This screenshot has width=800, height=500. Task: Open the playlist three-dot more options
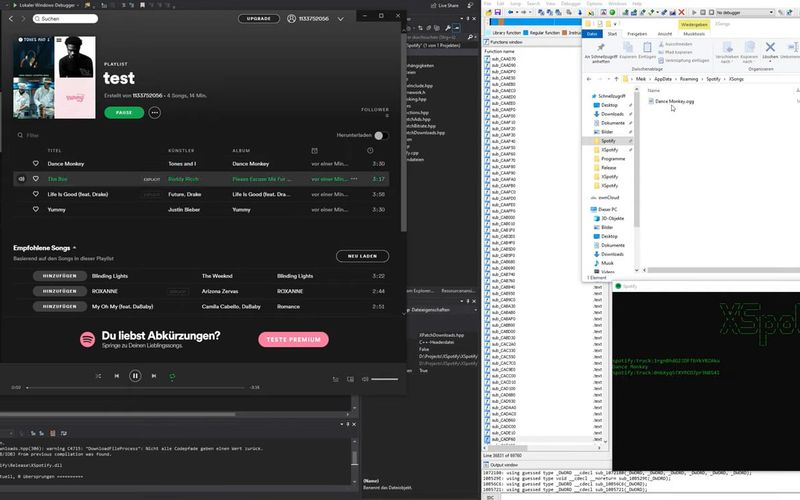pos(155,112)
